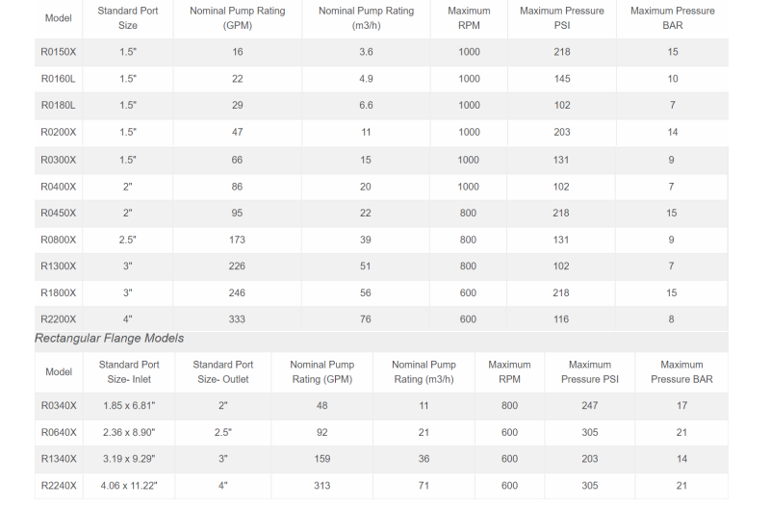Image resolution: width=770 pixels, height=532 pixels.
Task: Click the R0180L model cell
Action: [58, 106]
